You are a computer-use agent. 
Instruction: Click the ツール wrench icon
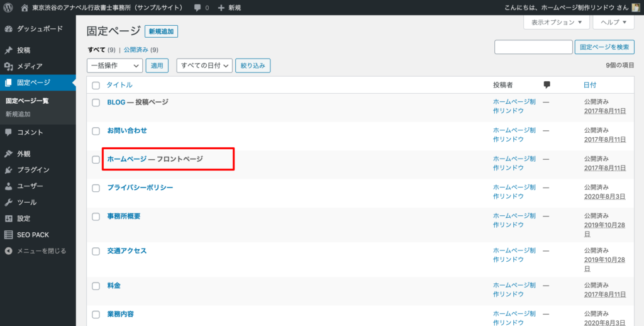click(9, 202)
